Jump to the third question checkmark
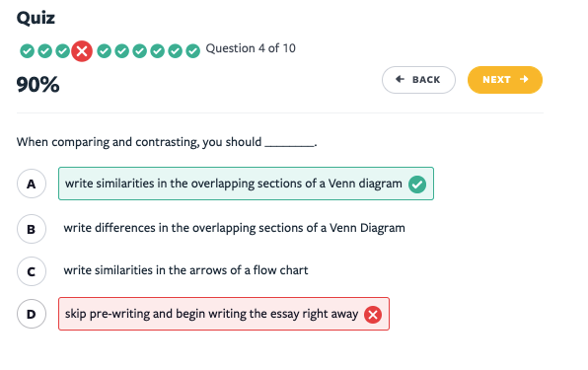Screen dimensions: 588x370 62,51
